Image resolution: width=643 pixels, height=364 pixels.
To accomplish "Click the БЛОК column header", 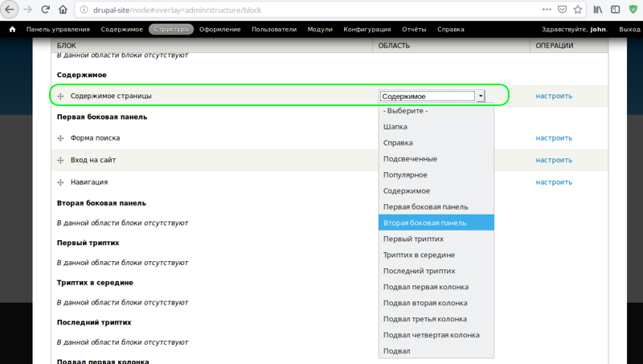I will (67, 46).
